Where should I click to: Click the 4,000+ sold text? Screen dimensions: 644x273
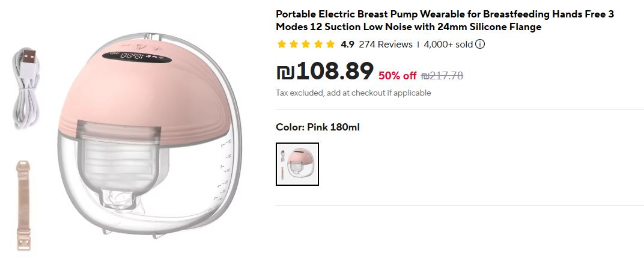click(448, 44)
